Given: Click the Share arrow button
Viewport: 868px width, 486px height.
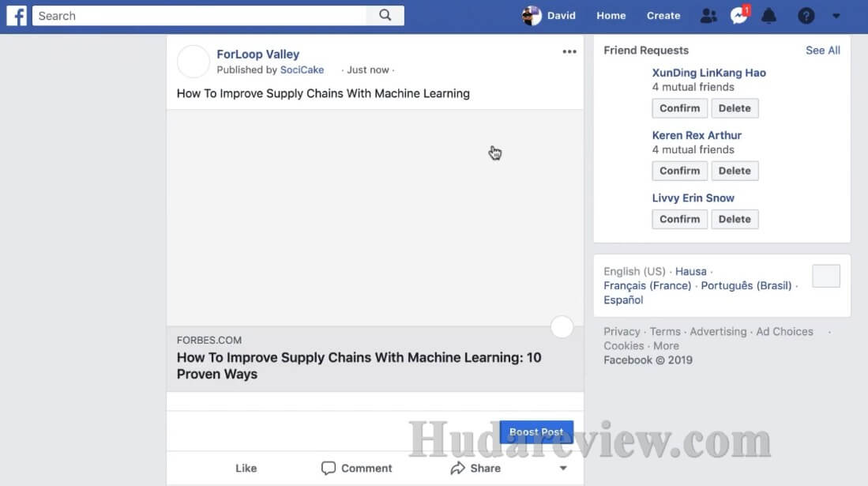Looking at the screenshot, I should click(x=475, y=469).
